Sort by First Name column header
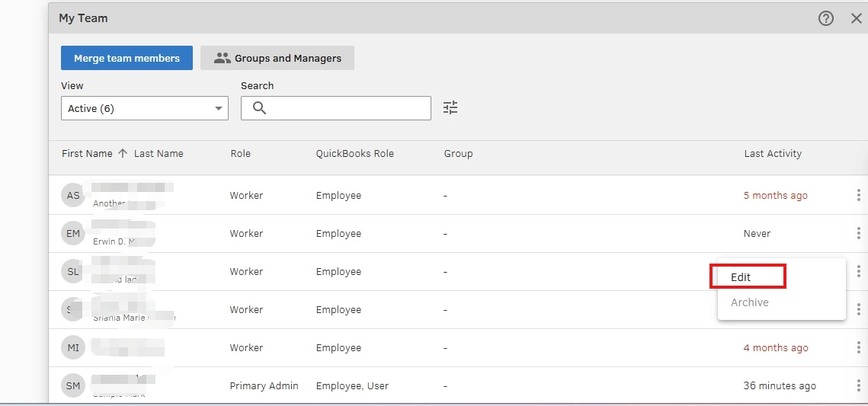This screenshot has width=868, height=406. (87, 154)
